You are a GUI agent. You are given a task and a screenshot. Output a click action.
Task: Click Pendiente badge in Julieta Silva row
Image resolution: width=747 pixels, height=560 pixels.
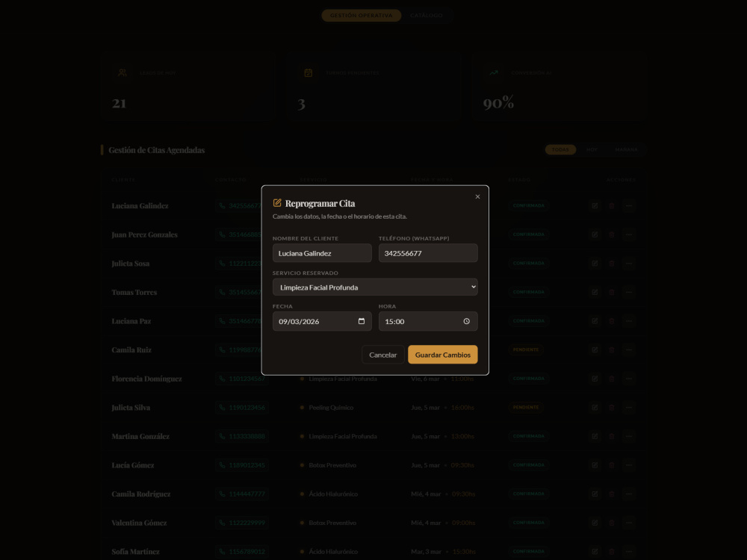(526, 408)
